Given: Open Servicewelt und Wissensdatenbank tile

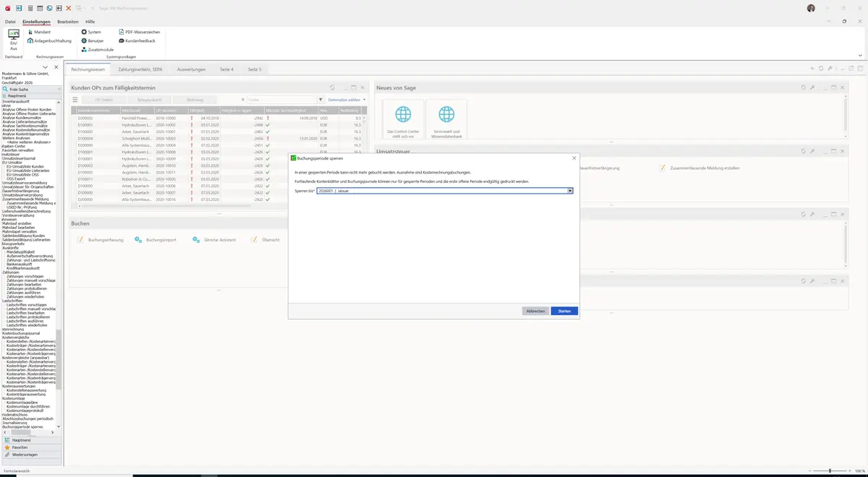Looking at the screenshot, I should click(447, 120).
